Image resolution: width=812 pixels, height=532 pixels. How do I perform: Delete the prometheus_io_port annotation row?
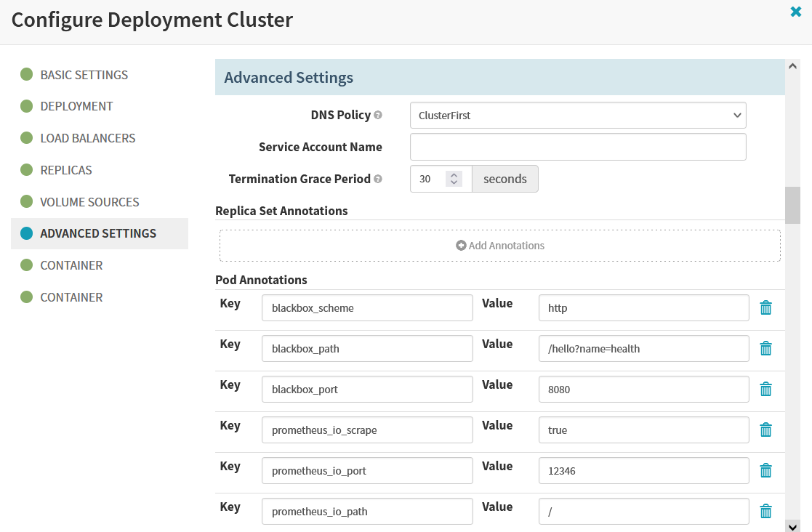765,471
